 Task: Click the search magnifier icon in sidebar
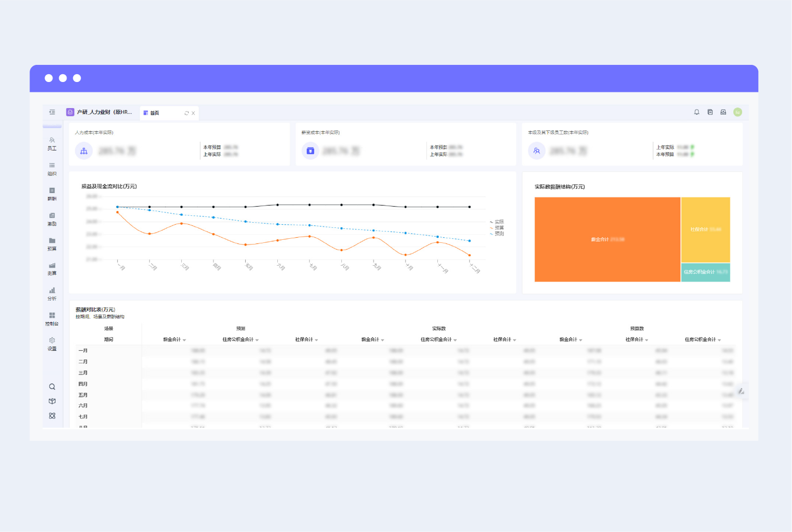pos(52,387)
